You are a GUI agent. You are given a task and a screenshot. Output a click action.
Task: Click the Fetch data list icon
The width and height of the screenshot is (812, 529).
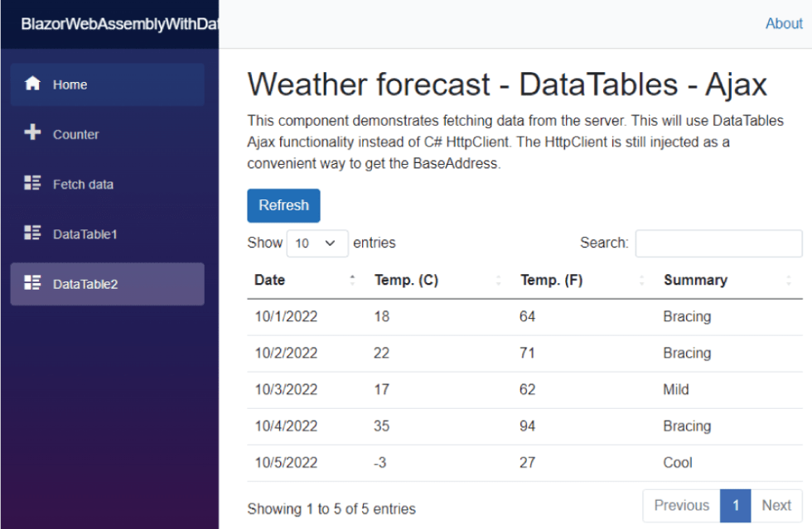pos(31,183)
